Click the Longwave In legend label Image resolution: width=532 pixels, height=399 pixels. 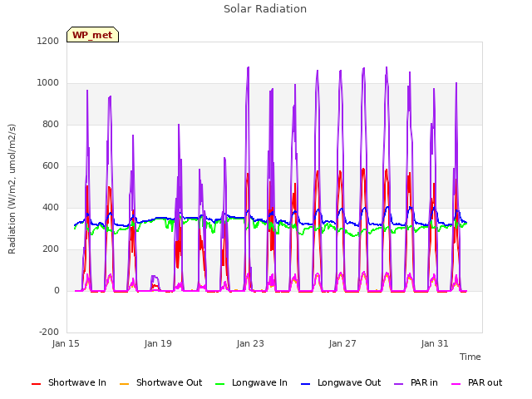(x=259, y=382)
